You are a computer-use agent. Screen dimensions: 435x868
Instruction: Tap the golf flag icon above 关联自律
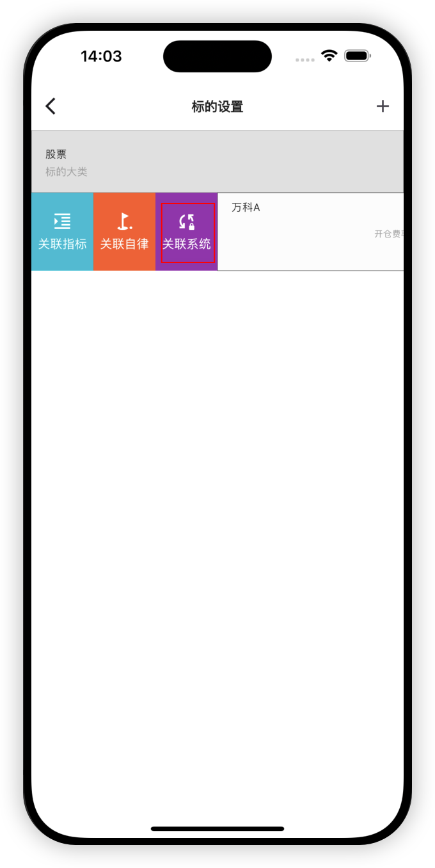124,221
